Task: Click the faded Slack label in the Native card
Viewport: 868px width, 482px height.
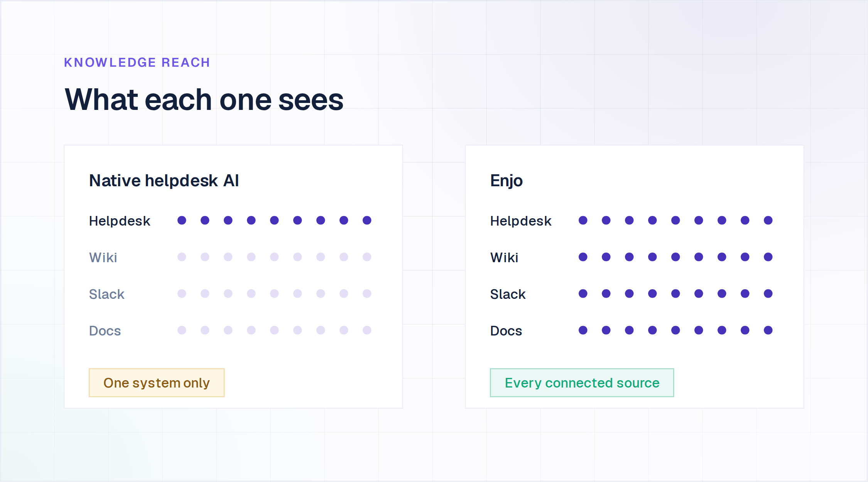Action: click(x=107, y=294)
